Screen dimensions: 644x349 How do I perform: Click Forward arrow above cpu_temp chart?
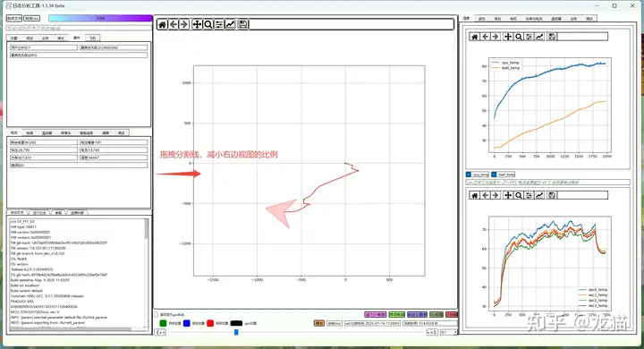click(x=496, y=37)
